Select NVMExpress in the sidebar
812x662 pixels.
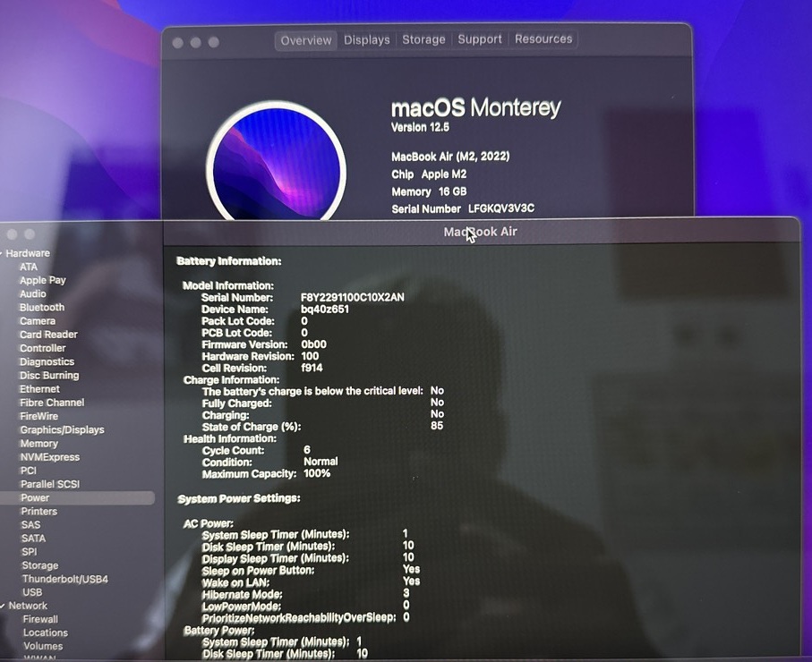click(50, 457)
